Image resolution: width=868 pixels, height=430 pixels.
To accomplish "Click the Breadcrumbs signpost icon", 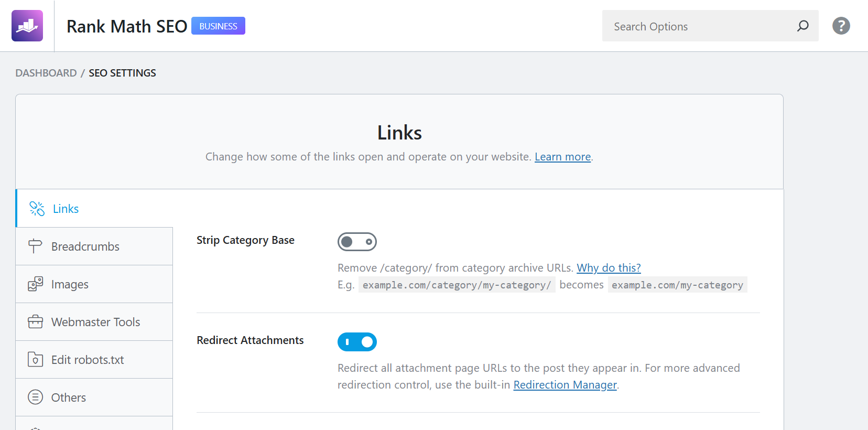I will 35,246.
